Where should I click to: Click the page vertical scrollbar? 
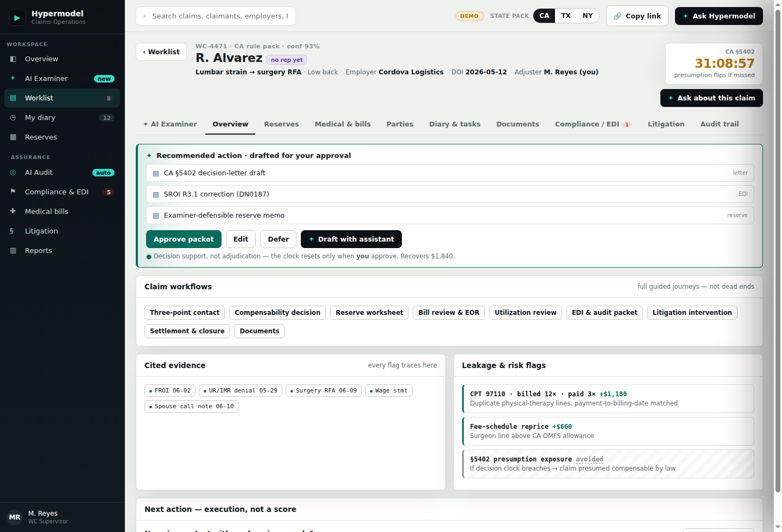(x=778, y=250)
